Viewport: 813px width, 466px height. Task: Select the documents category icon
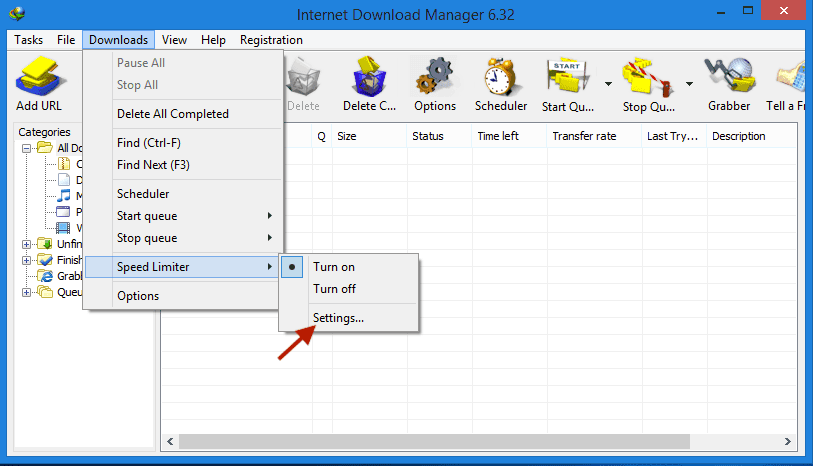[64, 180]
